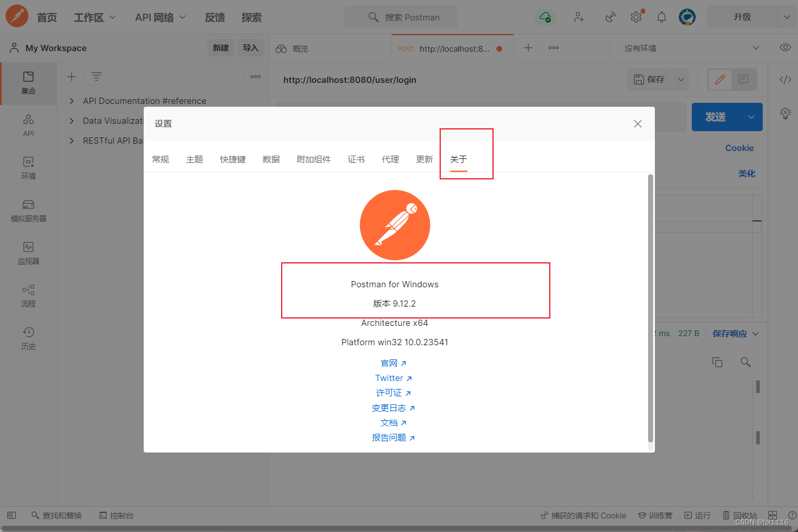This screenshot has height=532, width=798.
Task: Expand the Send button dropdown arrow
Action: (x=751, y=117)
